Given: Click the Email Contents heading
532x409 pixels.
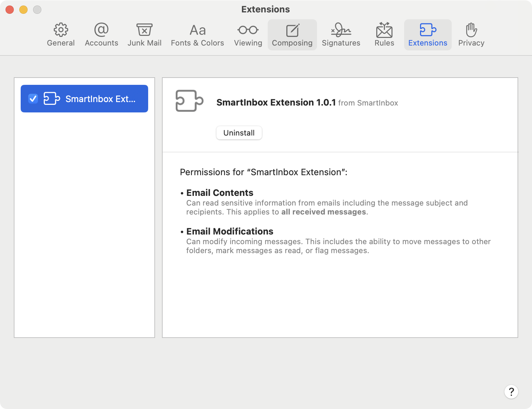Looking at the screenshot, I should 220,193.
